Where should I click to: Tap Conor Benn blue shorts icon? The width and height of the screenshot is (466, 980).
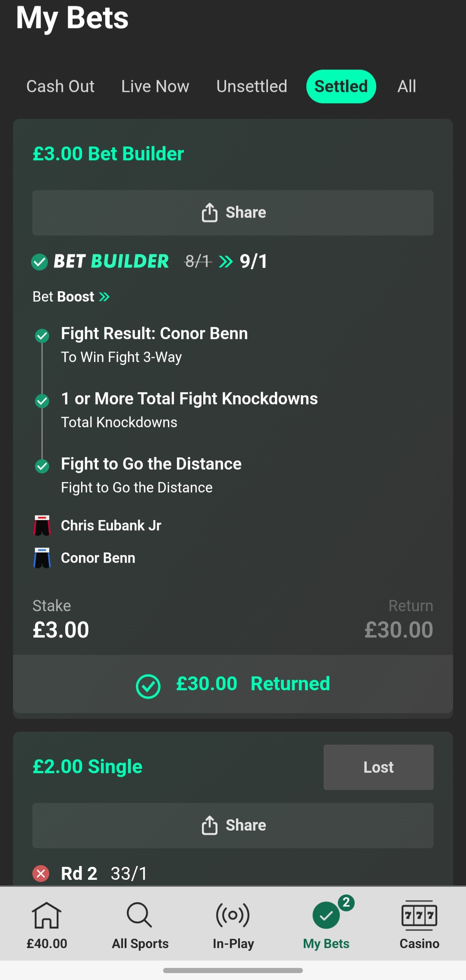(42, 558)
